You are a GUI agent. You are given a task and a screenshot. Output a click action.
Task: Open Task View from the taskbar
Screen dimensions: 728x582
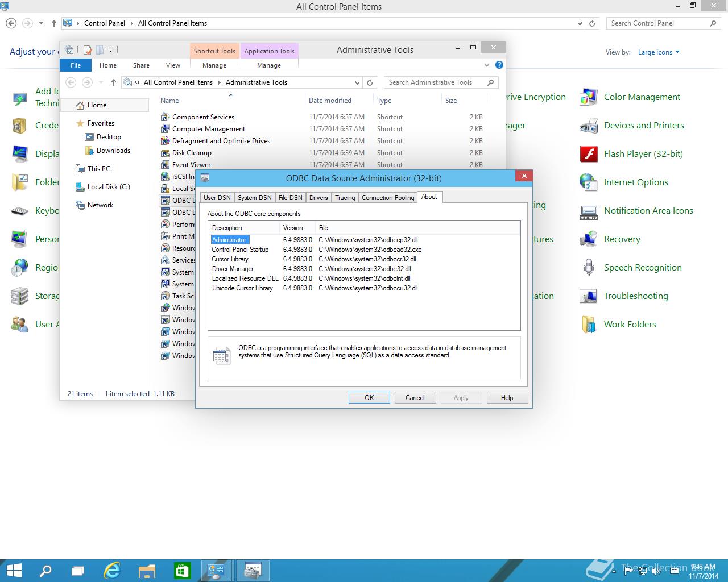tap(78, 571)
